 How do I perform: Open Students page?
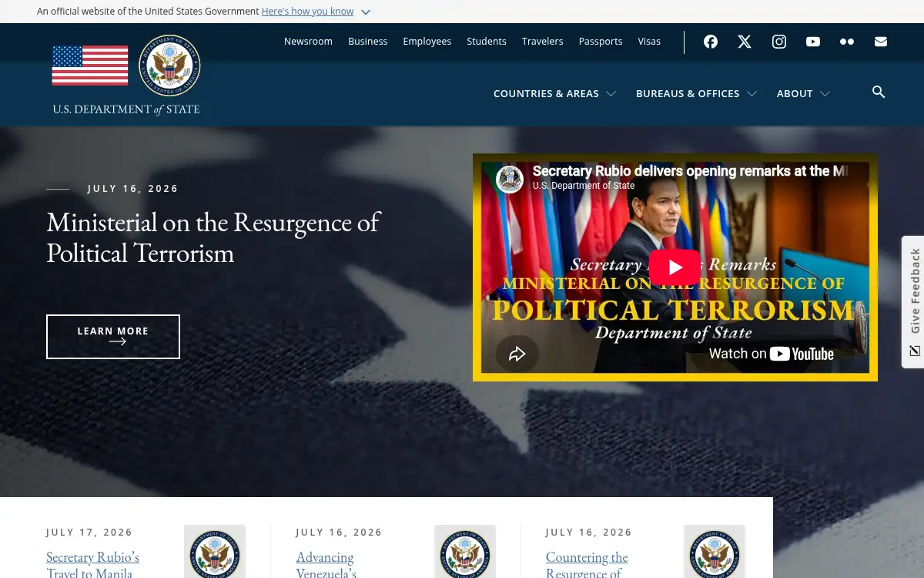click(487, 42)
